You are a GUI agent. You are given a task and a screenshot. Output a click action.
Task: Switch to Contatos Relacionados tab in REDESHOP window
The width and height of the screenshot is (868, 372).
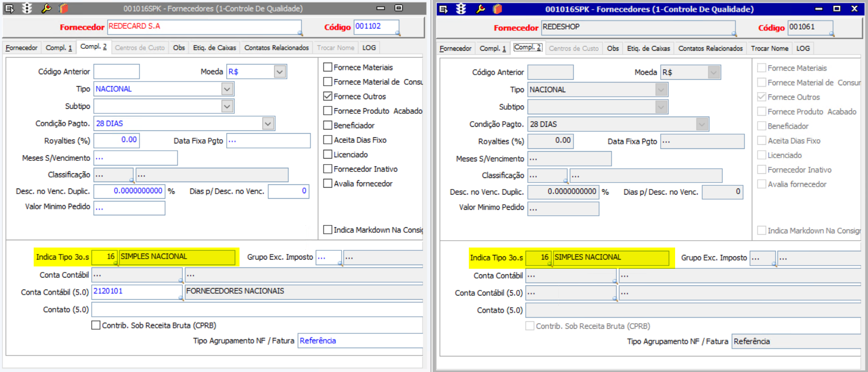click(x=711, y=48)
